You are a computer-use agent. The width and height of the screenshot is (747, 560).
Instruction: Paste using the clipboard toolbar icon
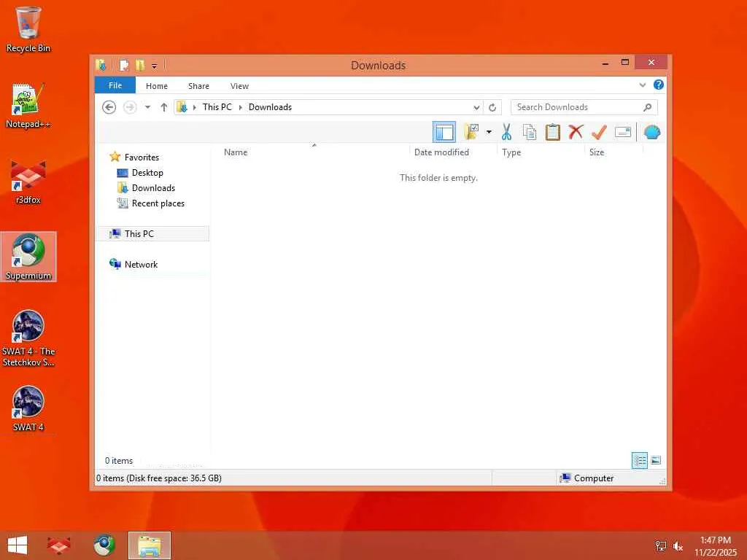coord(553,132)
